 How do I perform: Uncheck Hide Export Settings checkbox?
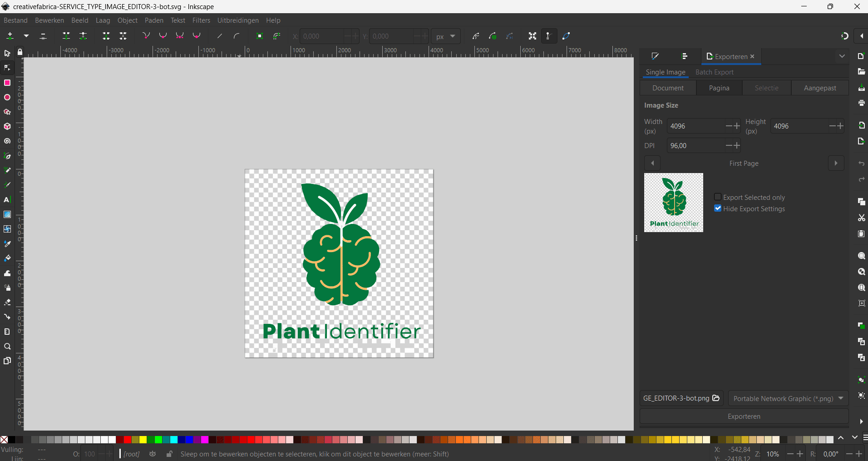pyautogui.click(x=718, y=208)
